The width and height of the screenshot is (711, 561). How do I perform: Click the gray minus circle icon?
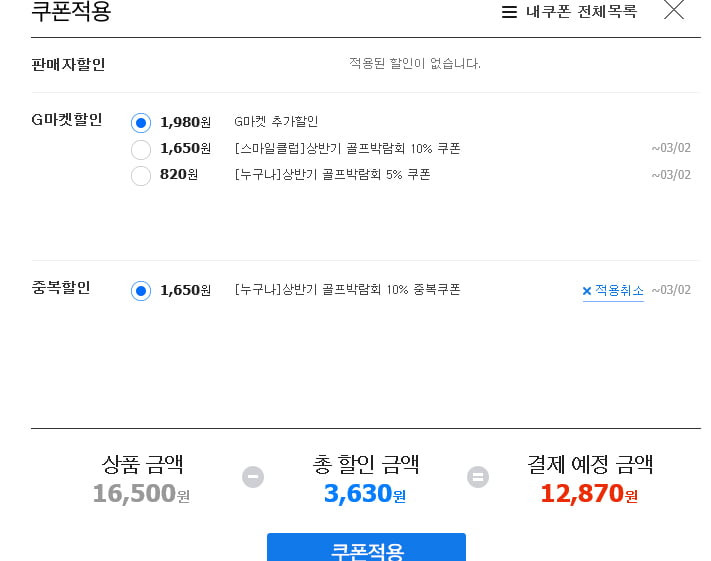point(253,477)
